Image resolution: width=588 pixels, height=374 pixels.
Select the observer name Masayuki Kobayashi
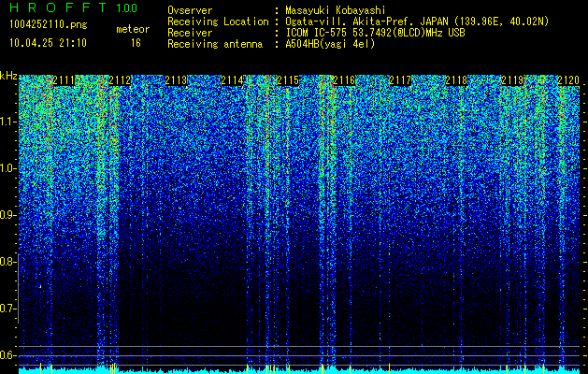336,10
